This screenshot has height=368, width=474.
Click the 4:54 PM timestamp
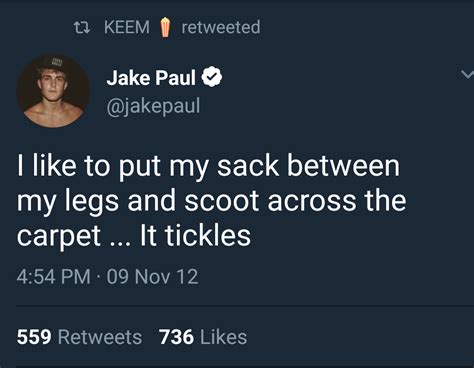(54, 277)
